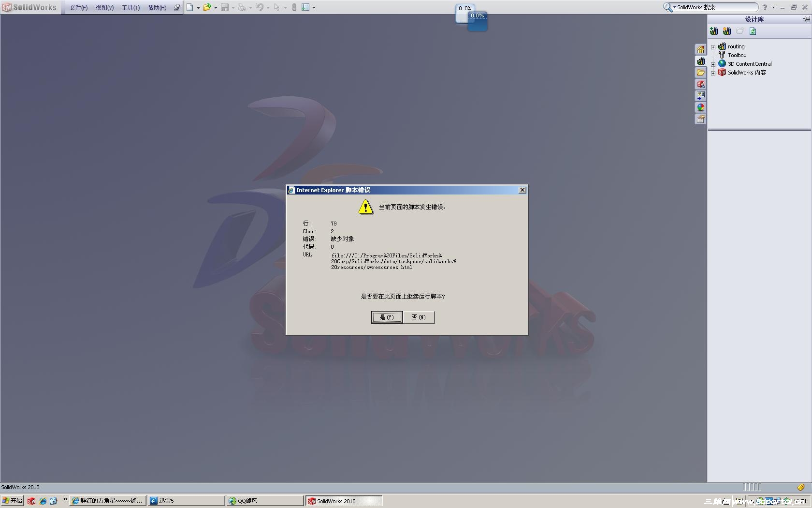Click the Refresh icon in 设计库

753,31
